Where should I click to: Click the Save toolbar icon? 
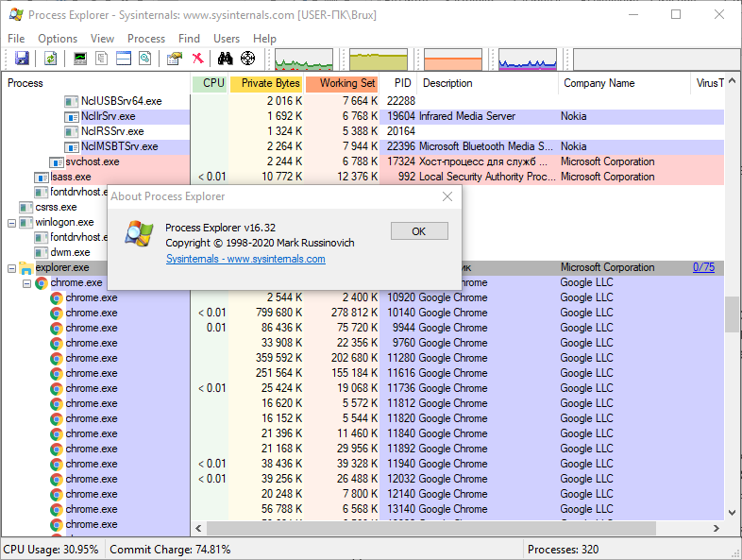click(x=22, y=59)
